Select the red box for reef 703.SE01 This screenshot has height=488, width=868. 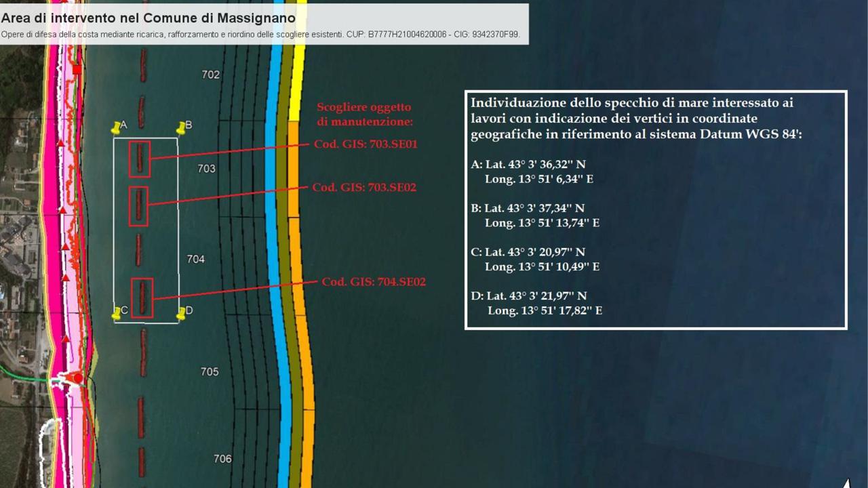click(140, 159)
